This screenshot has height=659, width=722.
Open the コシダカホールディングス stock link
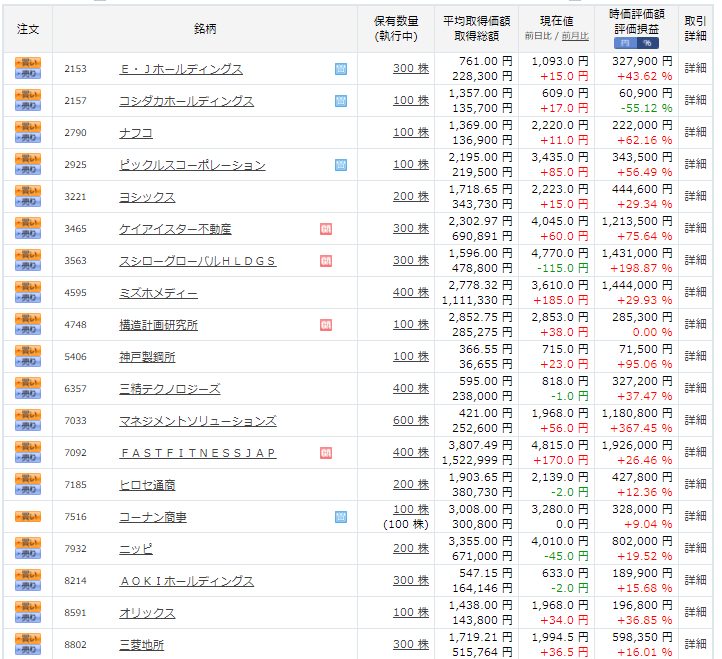186,101
